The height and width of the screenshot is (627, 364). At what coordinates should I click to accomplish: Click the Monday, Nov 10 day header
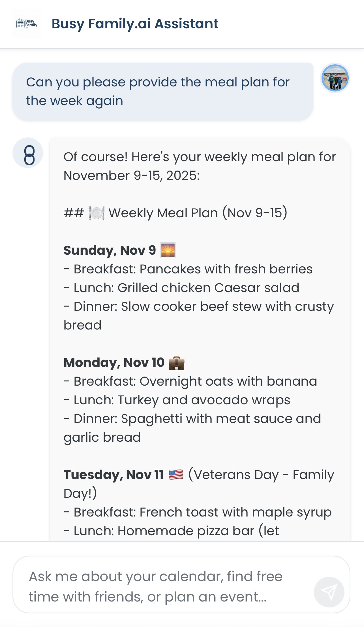tap(114, 363)
